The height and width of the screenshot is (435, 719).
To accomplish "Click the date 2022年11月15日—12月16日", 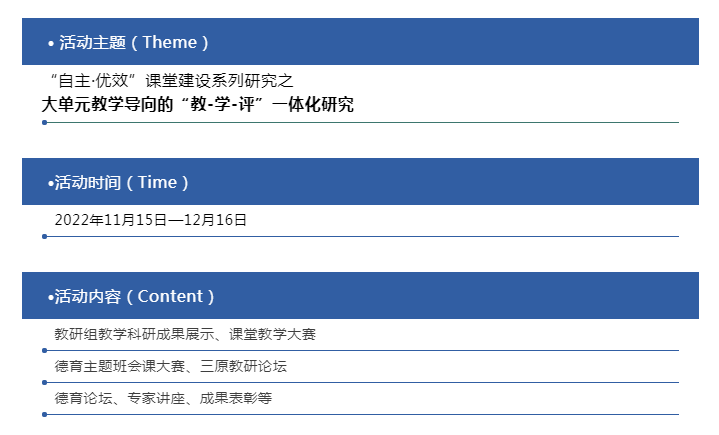I will click(x=150, y=220).
